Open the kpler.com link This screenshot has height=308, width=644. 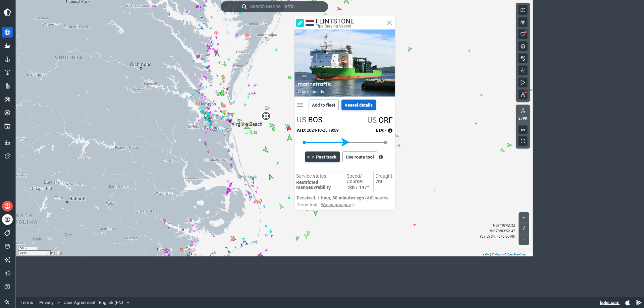tap(609, 302)
